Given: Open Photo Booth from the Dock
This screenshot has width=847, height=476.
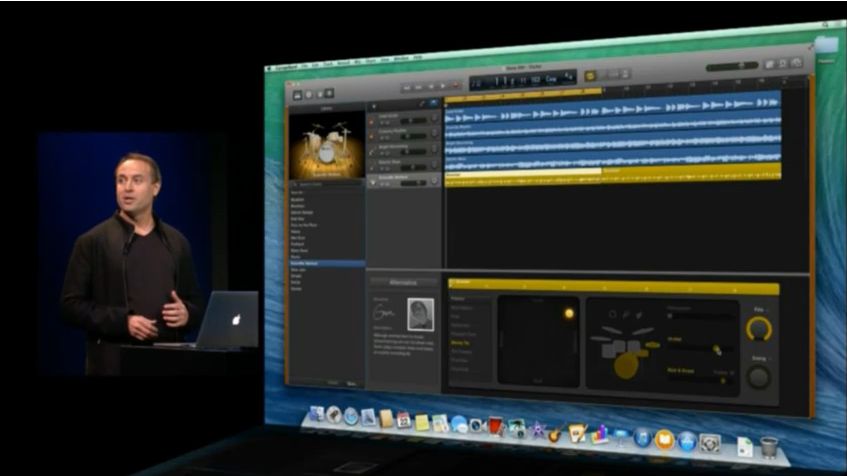Looking at the screenshot, I should (x=496, y=426).
